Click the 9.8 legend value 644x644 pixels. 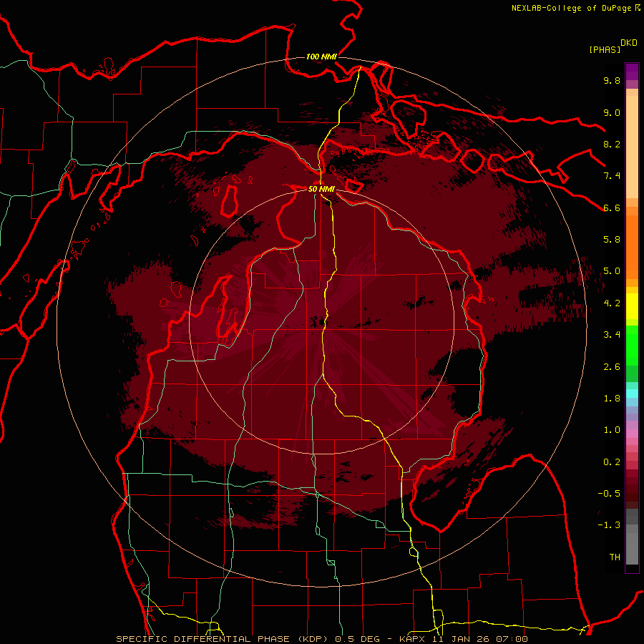tap(612, 80)
